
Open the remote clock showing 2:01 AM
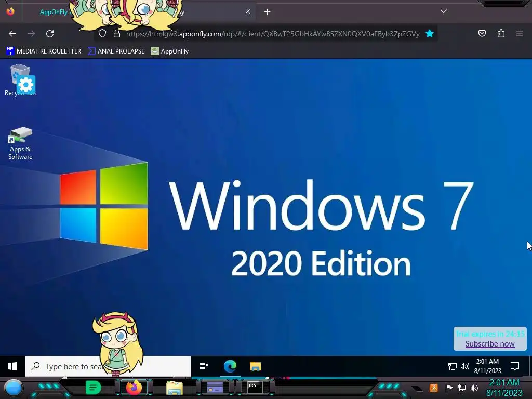[x=487, y=366]
